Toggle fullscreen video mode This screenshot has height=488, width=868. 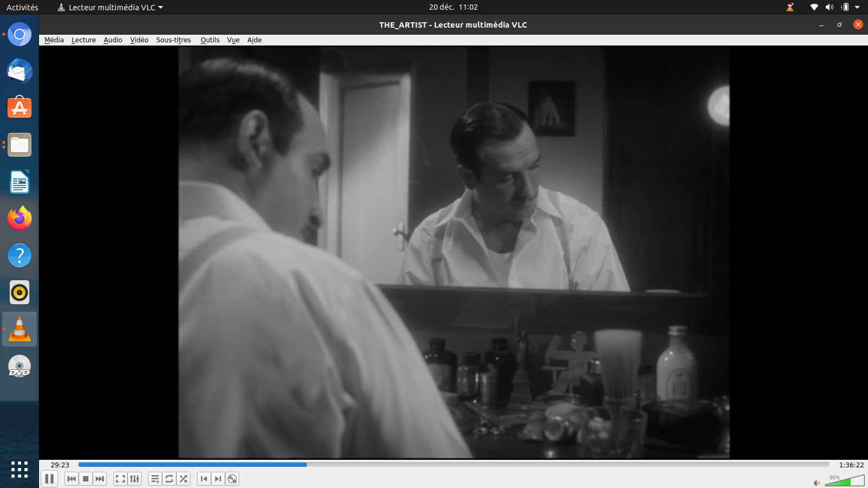[120, 479]
